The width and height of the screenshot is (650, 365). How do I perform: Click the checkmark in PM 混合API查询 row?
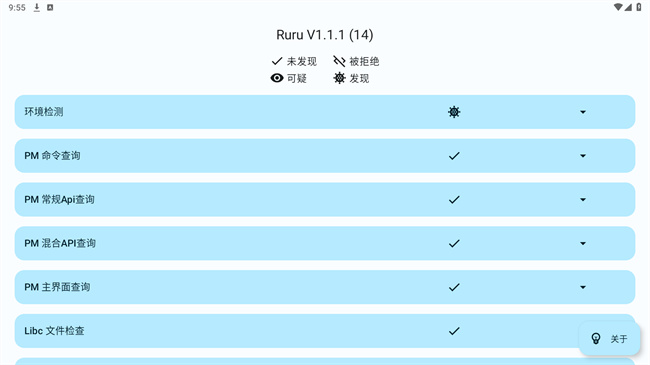click(454, 243)
